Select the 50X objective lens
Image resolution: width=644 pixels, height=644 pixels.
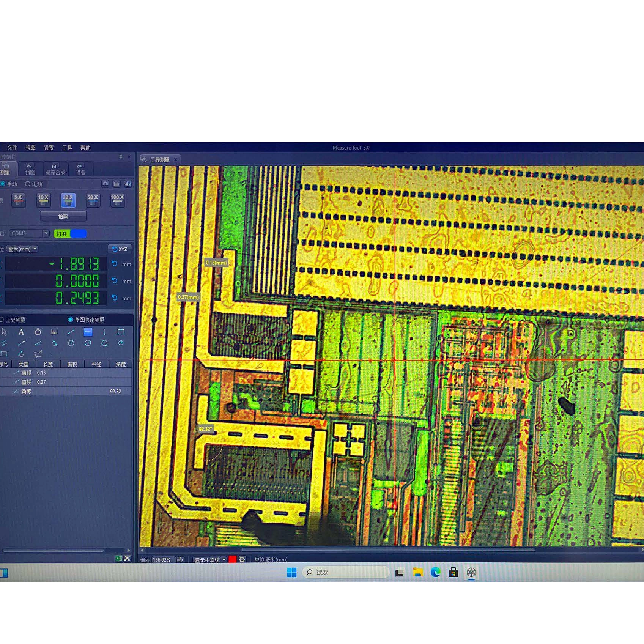tap(93, 200)
